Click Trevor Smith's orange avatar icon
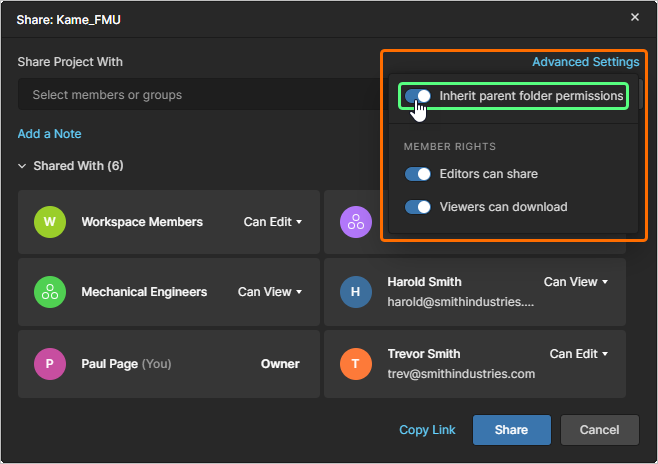Viewport: 658px width, 464px height. [355, 364]
